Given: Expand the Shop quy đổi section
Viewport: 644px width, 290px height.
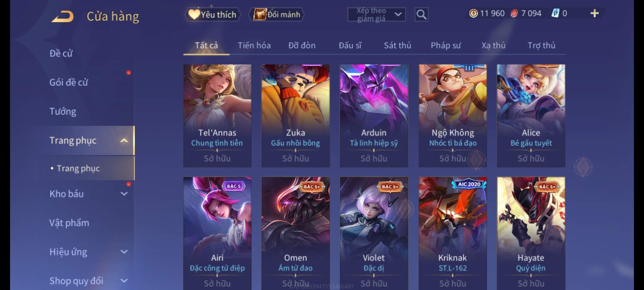Looking at the screenshot, I should 124,281.
